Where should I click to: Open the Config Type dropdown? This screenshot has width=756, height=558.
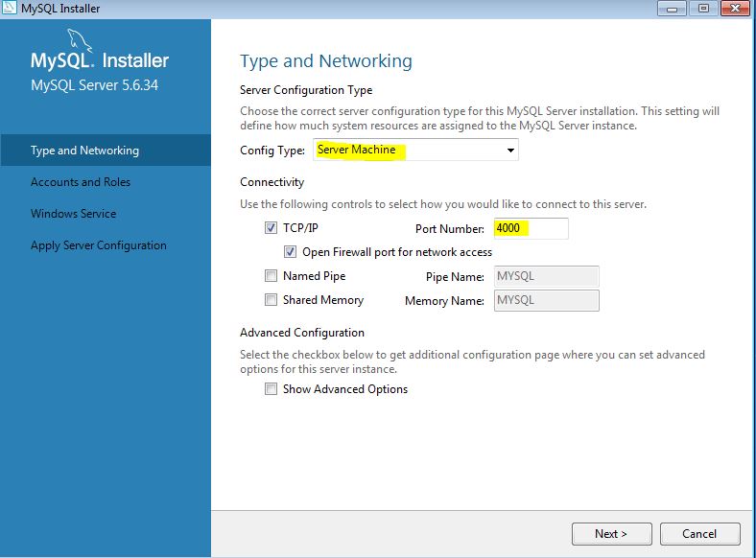click(415, 150)
